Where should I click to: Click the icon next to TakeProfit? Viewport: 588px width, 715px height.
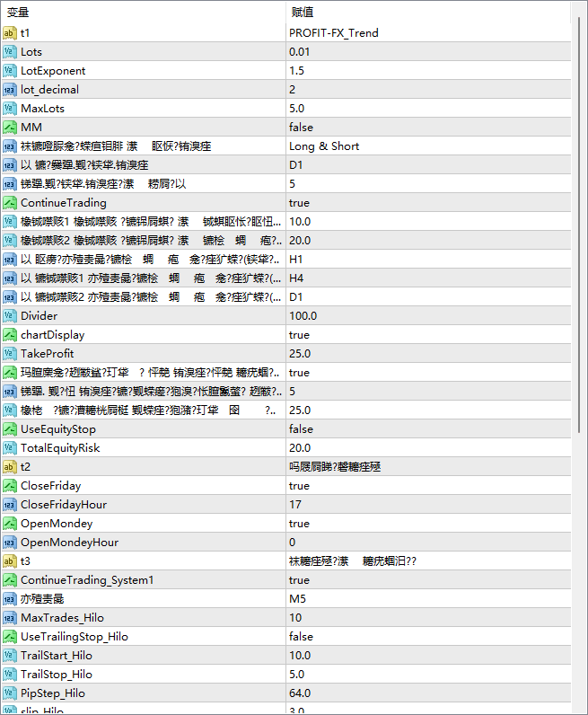[x=10, y=353]
